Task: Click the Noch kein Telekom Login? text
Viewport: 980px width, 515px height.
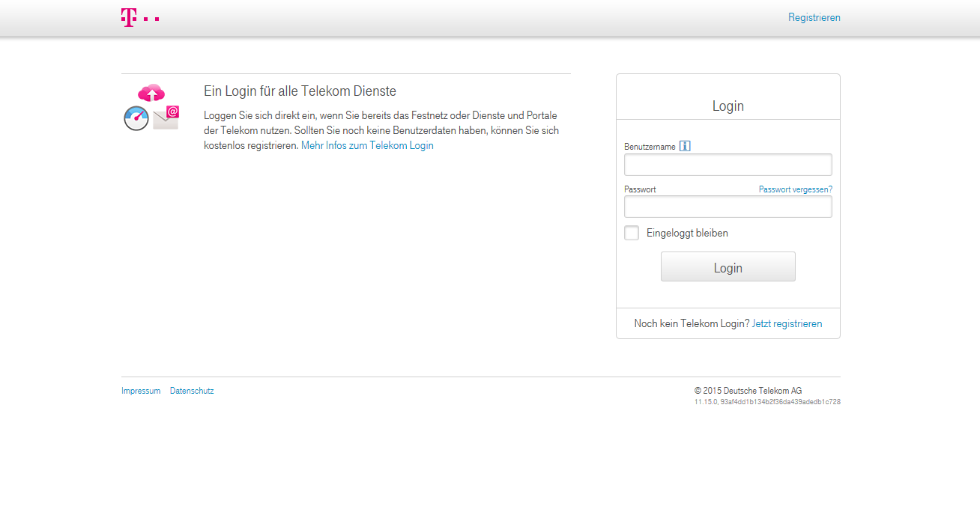Action: coord(692,324)
